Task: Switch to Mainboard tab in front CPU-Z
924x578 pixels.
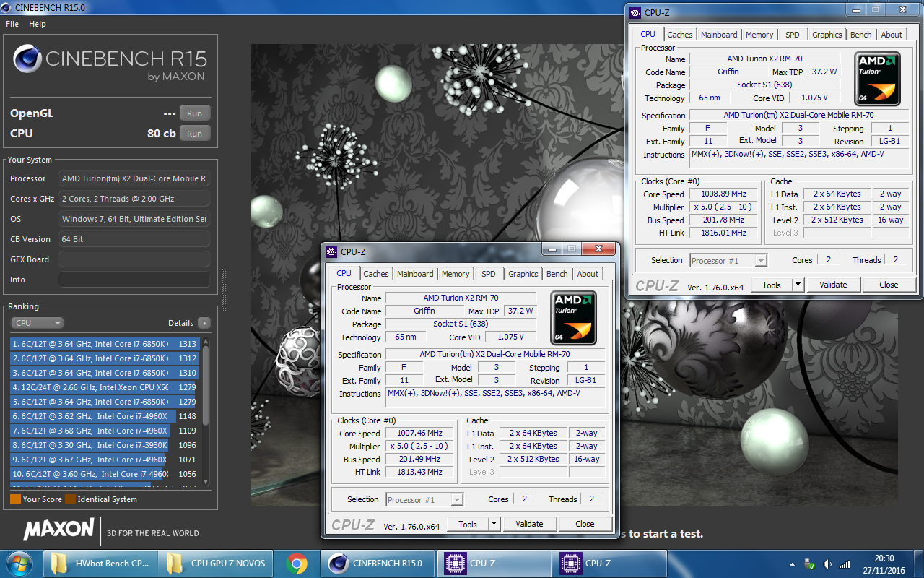Action: click(x=415, y=274)
